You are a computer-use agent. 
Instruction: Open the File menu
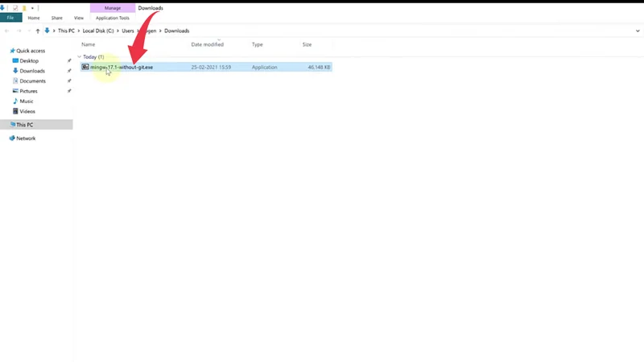click(10, 17)
